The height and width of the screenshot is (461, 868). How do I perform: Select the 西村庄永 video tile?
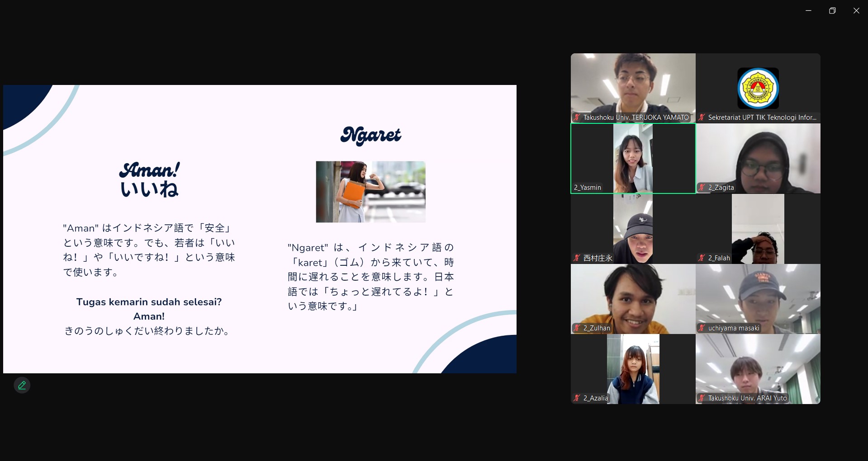(x=633, y=229)
